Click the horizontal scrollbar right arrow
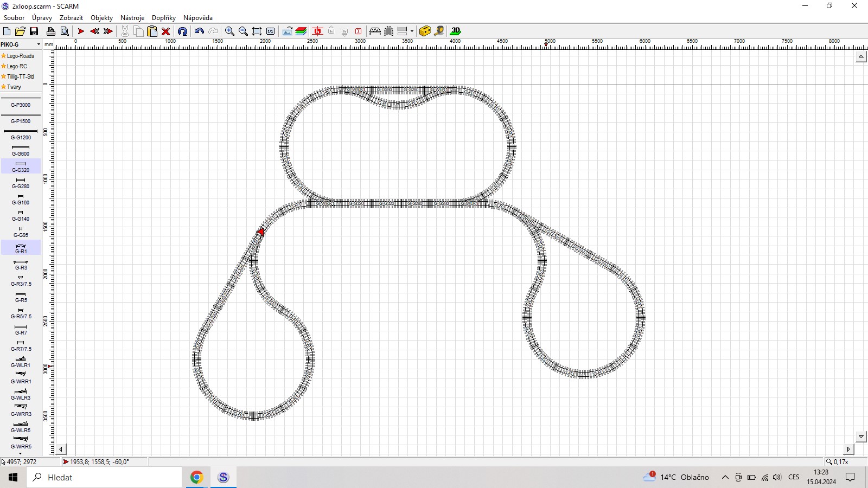Viewport: 868px width, 488px height. [x=848, y=449]
